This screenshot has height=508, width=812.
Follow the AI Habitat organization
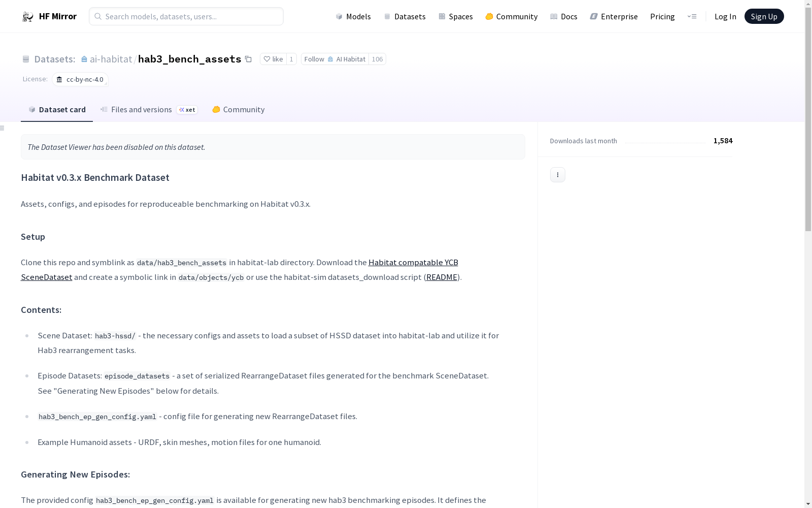[x=335, y=59]
